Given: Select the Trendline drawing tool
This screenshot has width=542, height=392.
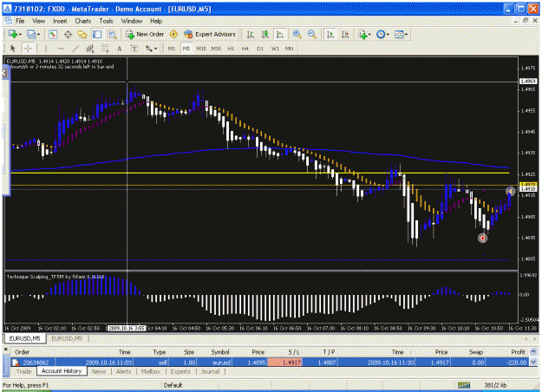Looking at the screenshot, I should coord(75,49).
